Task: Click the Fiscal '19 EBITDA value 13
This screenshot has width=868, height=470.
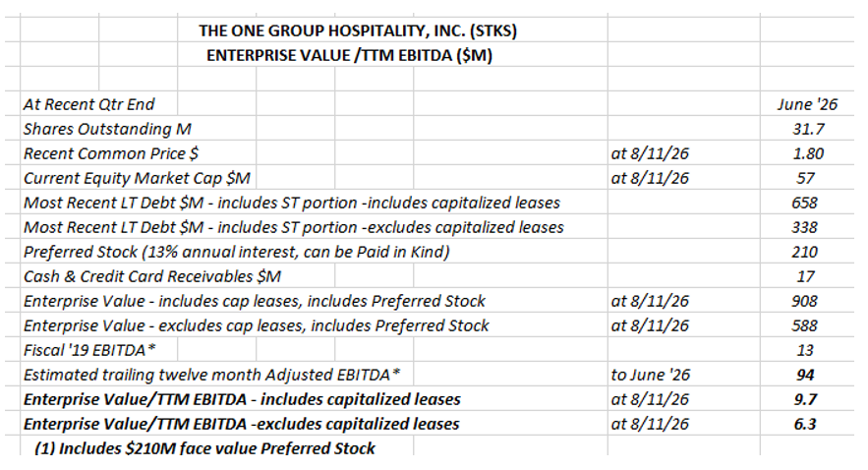Action: click(x=805, y=350)
